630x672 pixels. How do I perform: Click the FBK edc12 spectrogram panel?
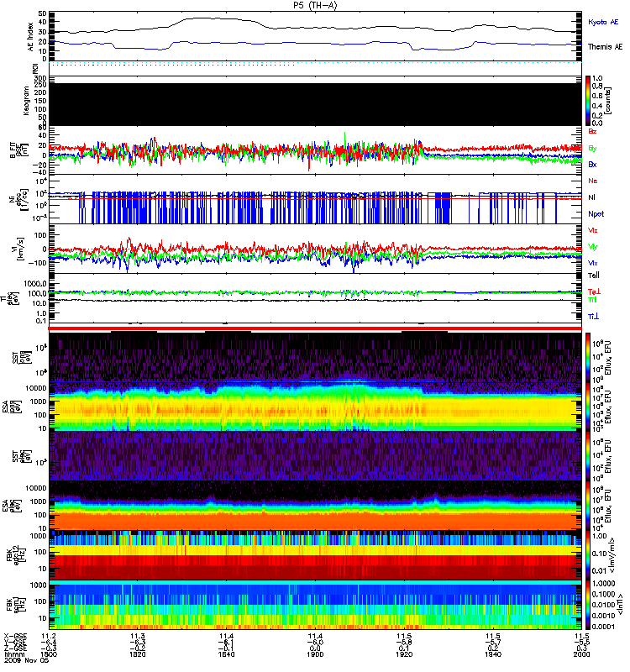(x=315, y=554)
